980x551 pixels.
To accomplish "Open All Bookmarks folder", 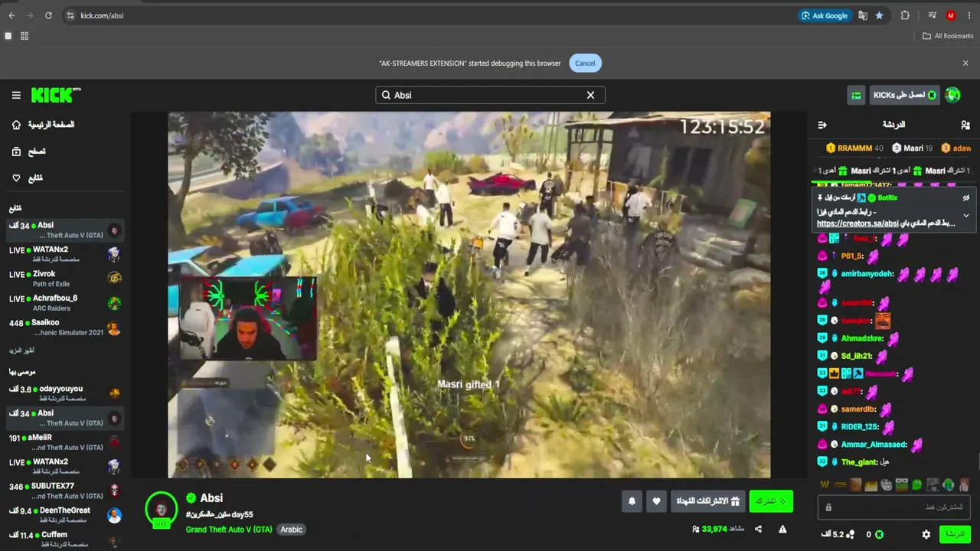I will pyautogui.click(x=948, y=36).
